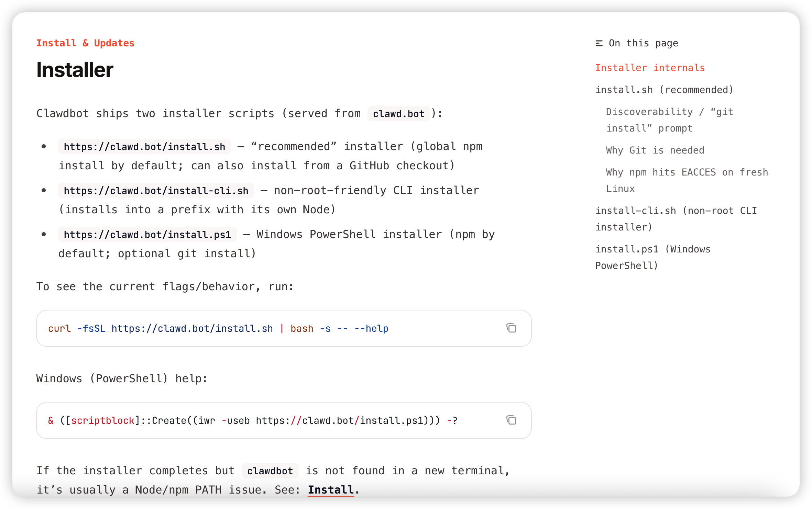Viewport: 812px width, 509px height.
Task: Jump to Installer internals section
Action: pos(650,68)
